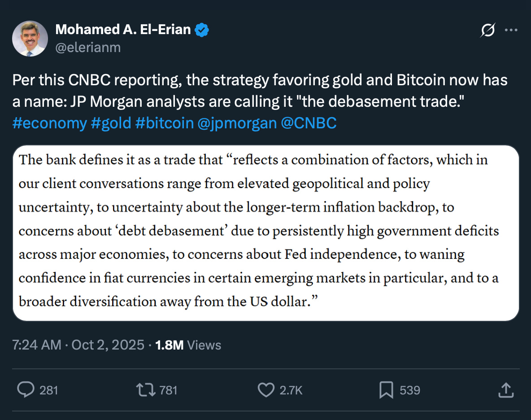Bookmark this post

pos(386,390)
